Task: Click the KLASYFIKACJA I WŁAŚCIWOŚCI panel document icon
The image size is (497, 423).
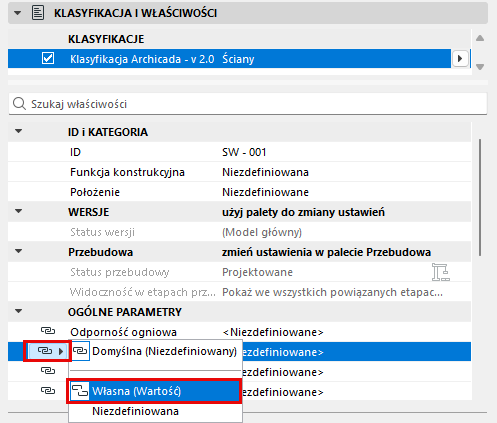Action: pos(38,13)
